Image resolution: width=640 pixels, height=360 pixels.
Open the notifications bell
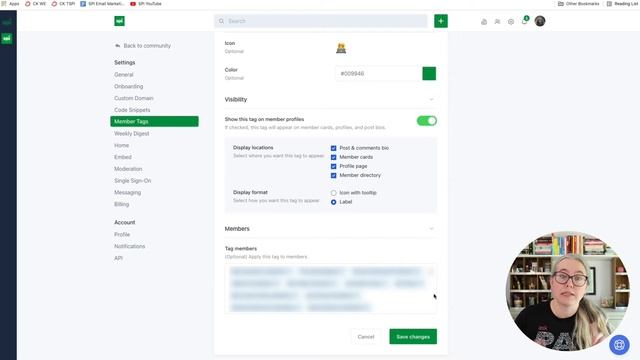coord(524,21)
